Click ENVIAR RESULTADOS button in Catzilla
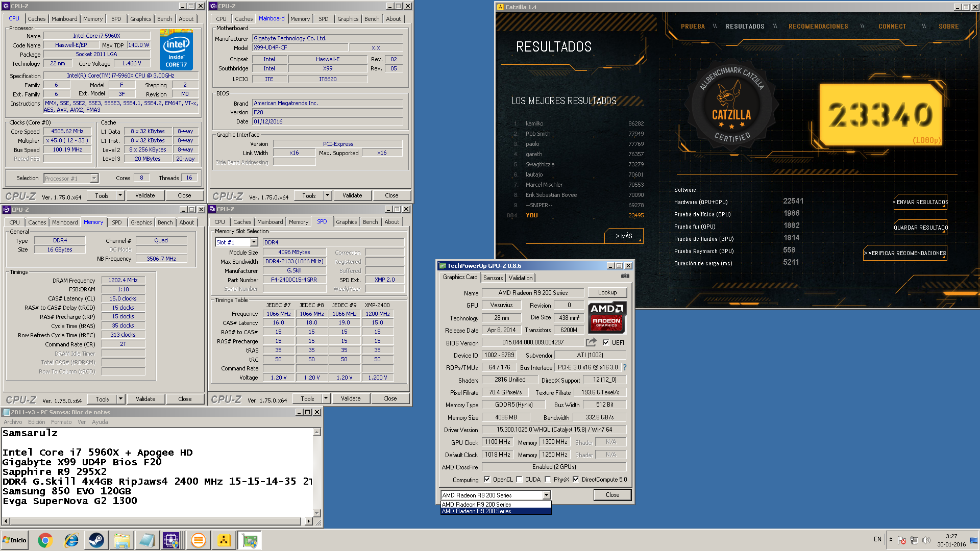Screen dimensions: 980x551 tap(921, 202)
